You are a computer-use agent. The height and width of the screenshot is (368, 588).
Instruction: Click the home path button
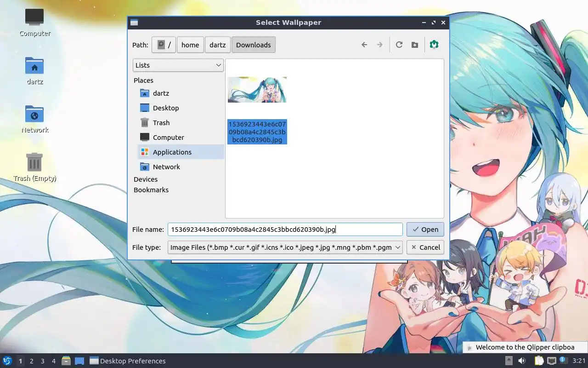pyautogui.click(x=190, y=45)
